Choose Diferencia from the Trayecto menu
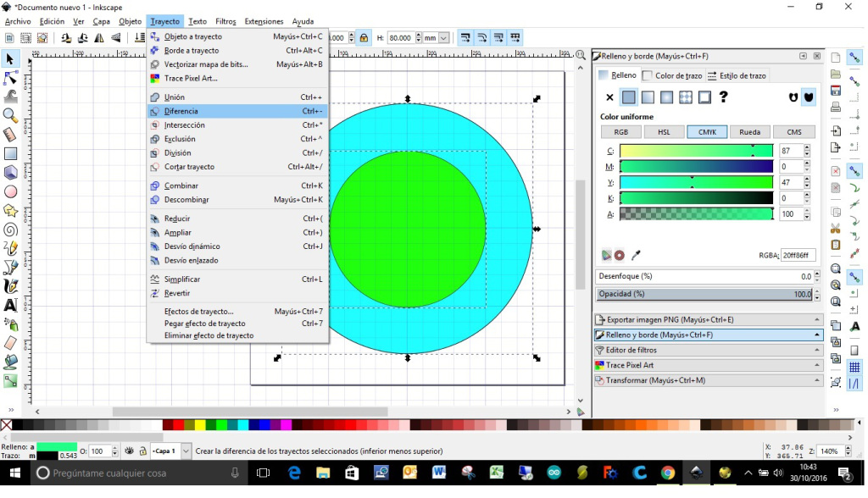The image size is (868, 498). click(x=181, y=111)
